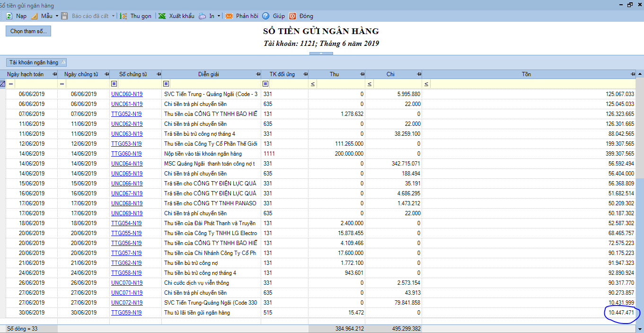This screenshot has height=333, width=644.
Task: Toggle sort on Tài khoản ngân hàng group
Action: pos(36,62)
